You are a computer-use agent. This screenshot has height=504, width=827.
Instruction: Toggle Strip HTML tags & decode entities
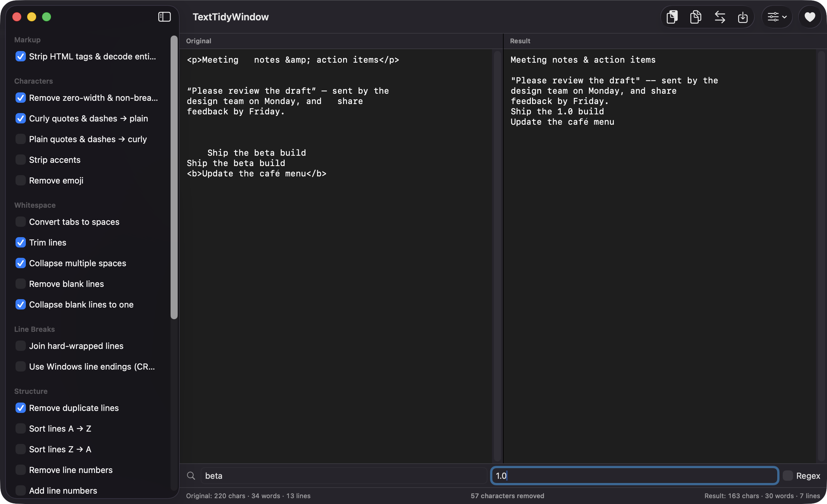[20, 56]
